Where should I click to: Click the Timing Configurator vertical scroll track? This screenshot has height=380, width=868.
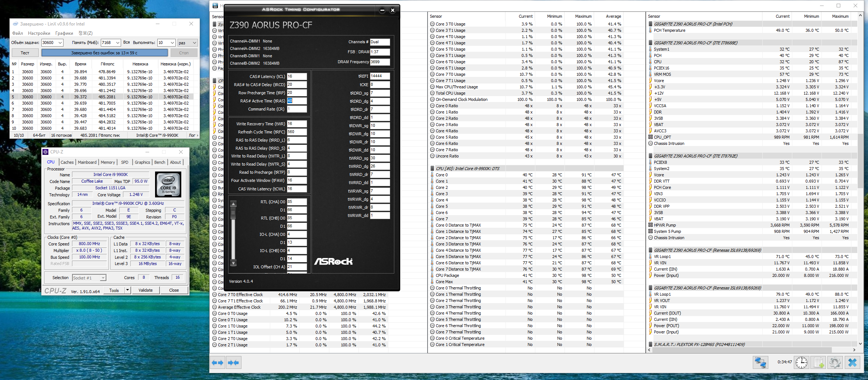click(x=233, y=234)
